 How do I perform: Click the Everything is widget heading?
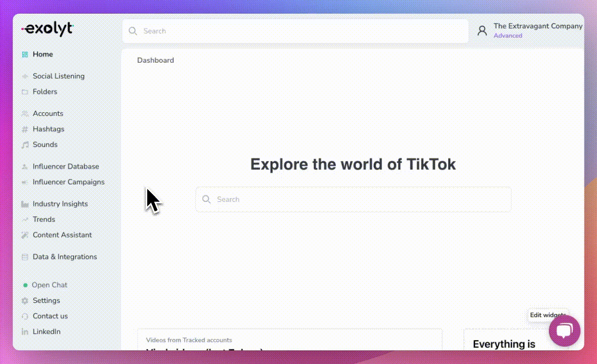pyautogui.click(x=504, y=344)
